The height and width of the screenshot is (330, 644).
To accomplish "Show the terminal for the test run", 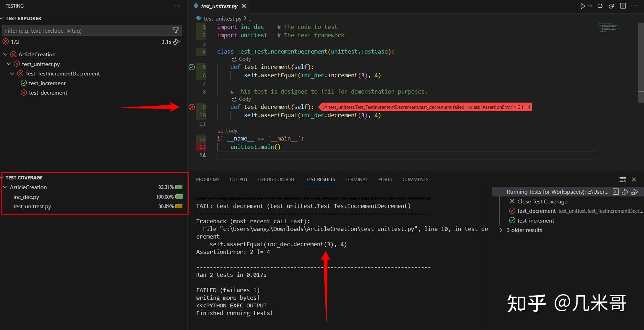I will (616, 192).
